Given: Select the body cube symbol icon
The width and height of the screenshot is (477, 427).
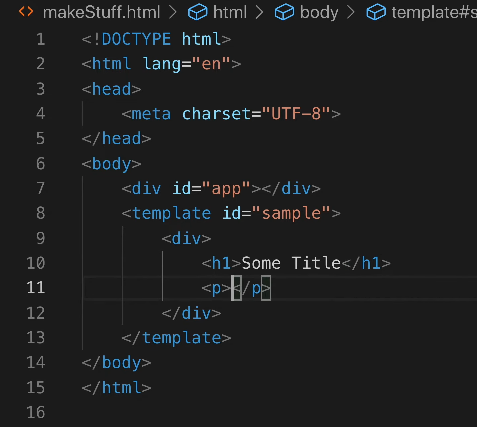Looking at the screenshot, I should coord(284,12).
